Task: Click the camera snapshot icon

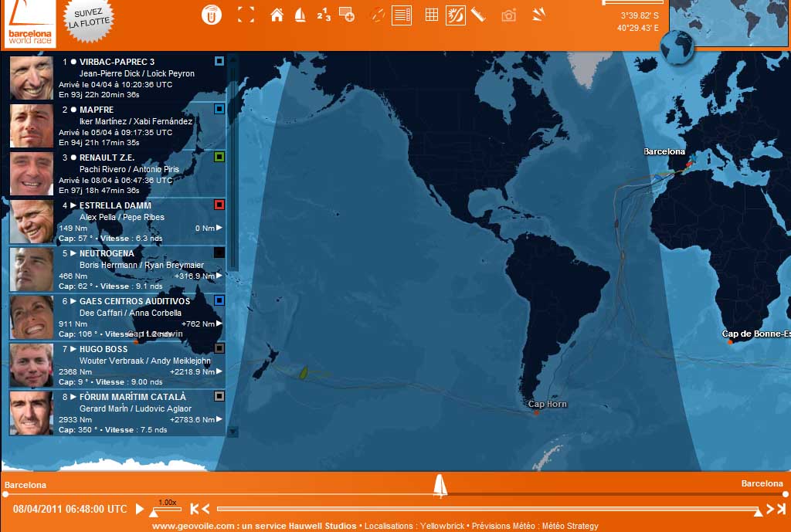Action: click(508, 15)
